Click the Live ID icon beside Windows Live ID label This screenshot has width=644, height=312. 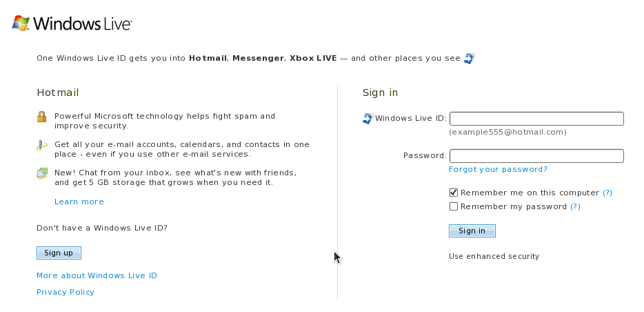pyautogui.click(x=368, y=119)
